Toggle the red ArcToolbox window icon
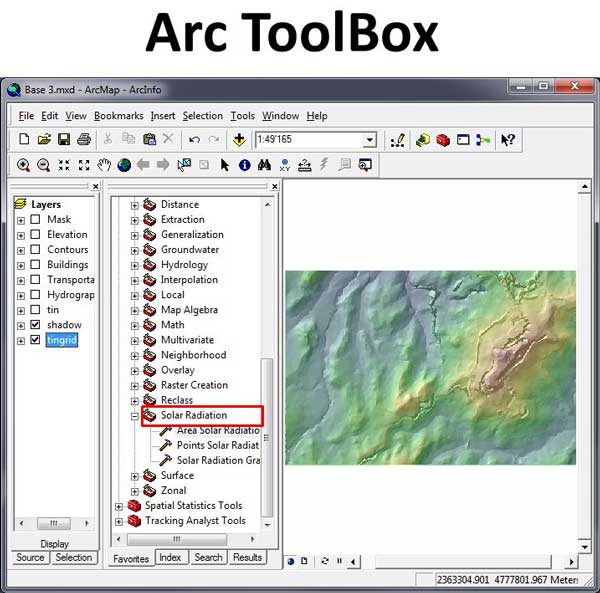600x593 pixels. pyautogui.click(x=443, y=140)
